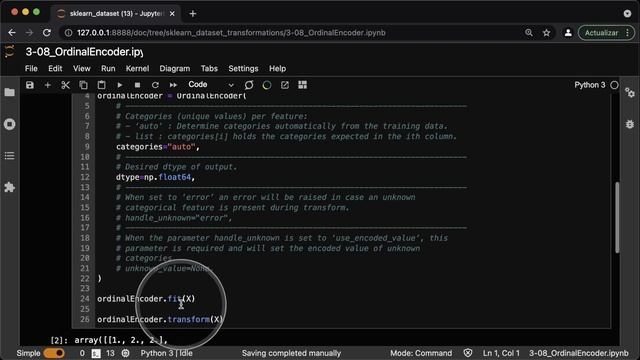Click Ln 1, Col 1 cursor position
This screenshot has height=360, width=640.
(x=501, y=353)
